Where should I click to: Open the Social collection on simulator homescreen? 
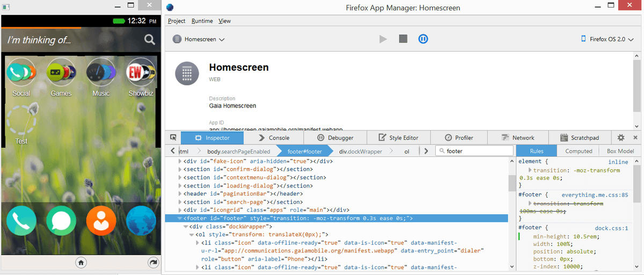[x=21, y=72]
